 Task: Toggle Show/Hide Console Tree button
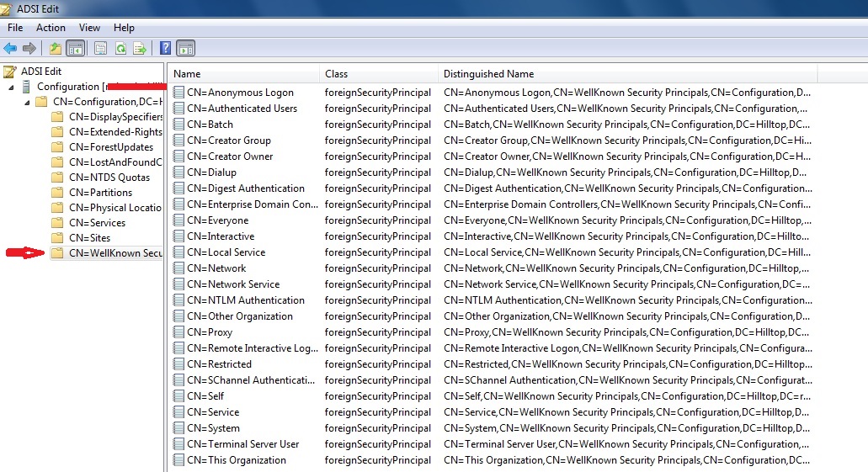pyautogui.click(x=75, y=48)
